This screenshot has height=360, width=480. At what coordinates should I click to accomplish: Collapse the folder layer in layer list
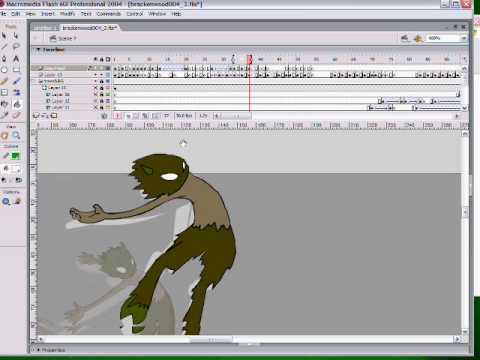34,81
